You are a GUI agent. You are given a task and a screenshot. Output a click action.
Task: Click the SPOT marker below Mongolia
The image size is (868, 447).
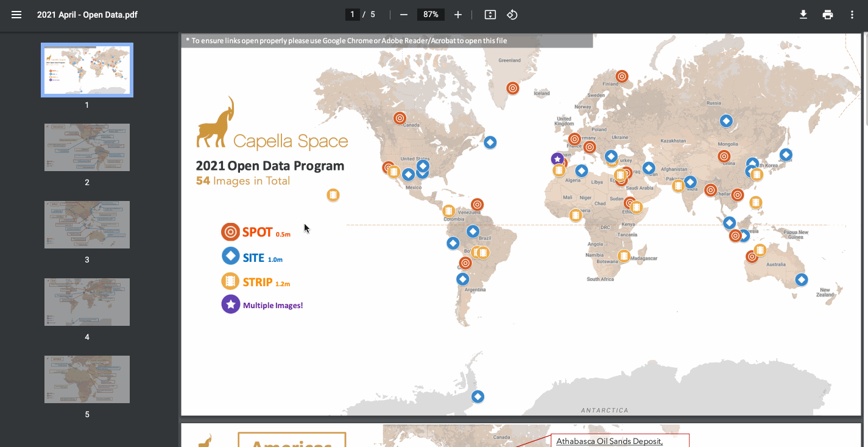tap(724, 156)
